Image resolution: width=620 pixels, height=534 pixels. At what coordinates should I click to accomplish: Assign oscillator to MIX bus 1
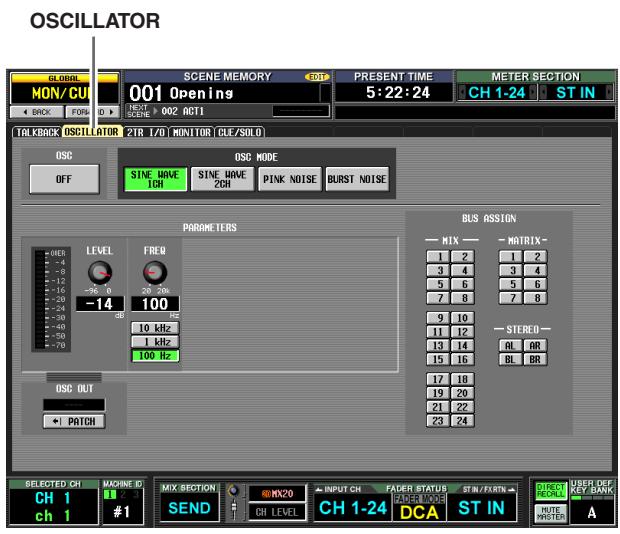pos(438,257)
